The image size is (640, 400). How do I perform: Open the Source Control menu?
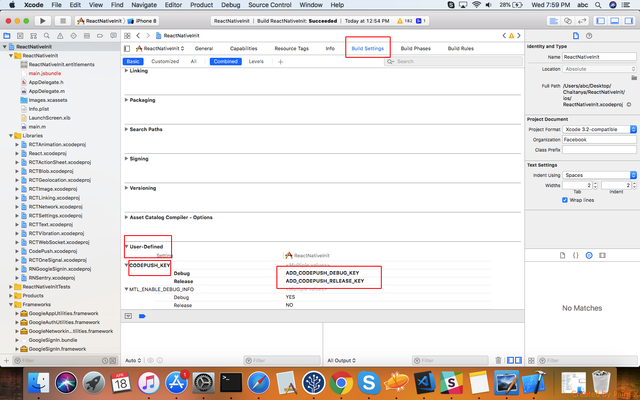pos(270,5)
